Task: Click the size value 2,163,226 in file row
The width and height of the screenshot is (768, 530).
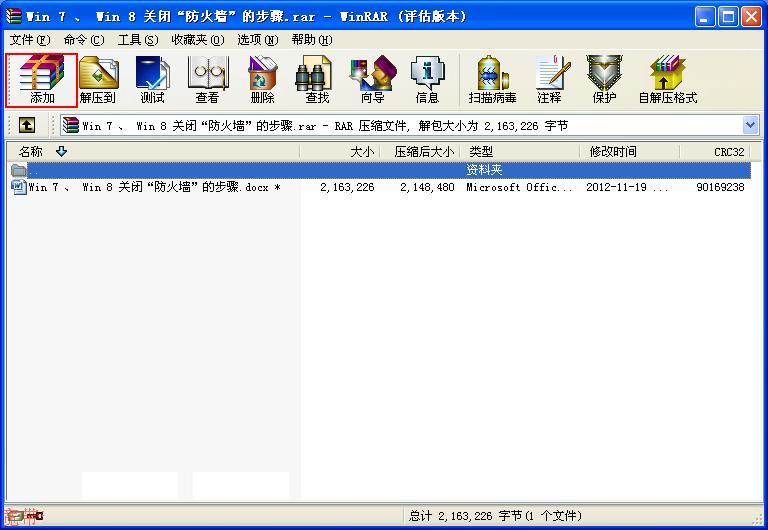Action: click(x=347, y=187)
